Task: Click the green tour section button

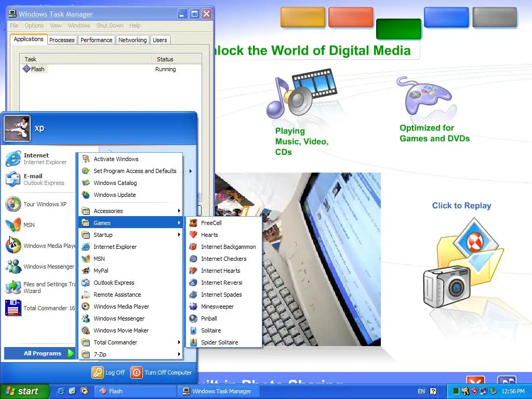Action: [x=398, y=29]
